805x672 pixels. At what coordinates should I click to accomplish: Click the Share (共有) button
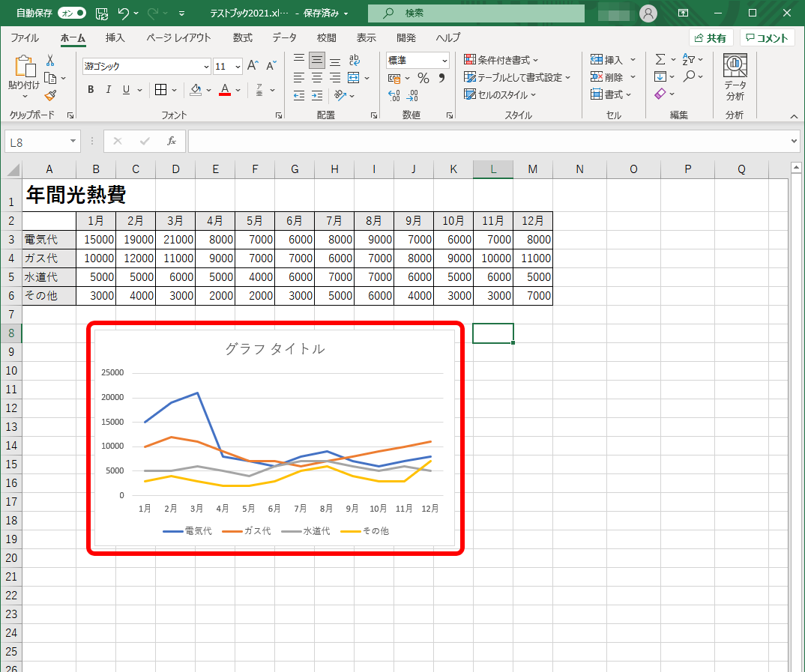point(711,38)
